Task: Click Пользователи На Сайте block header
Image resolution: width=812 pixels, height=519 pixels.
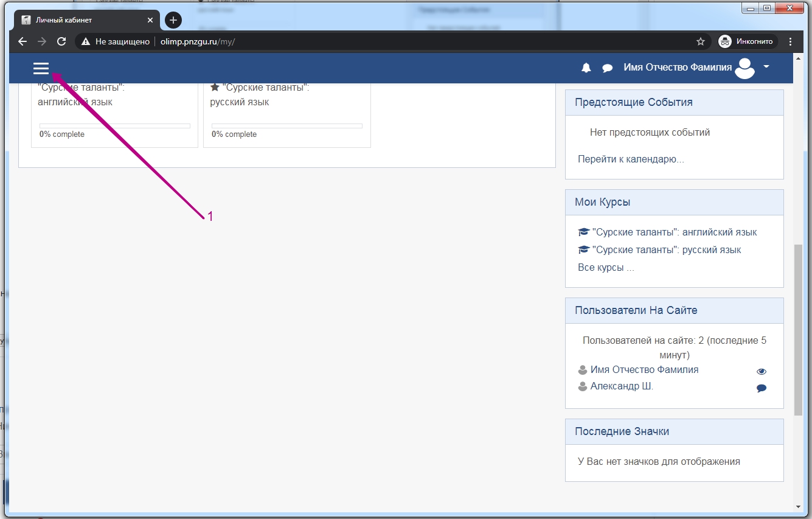Action: pos(675,310)
